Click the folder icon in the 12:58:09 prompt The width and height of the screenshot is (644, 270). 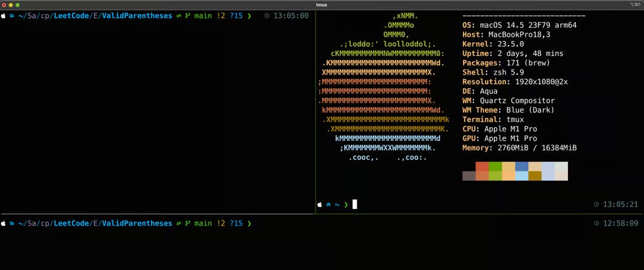pos(12,223)
